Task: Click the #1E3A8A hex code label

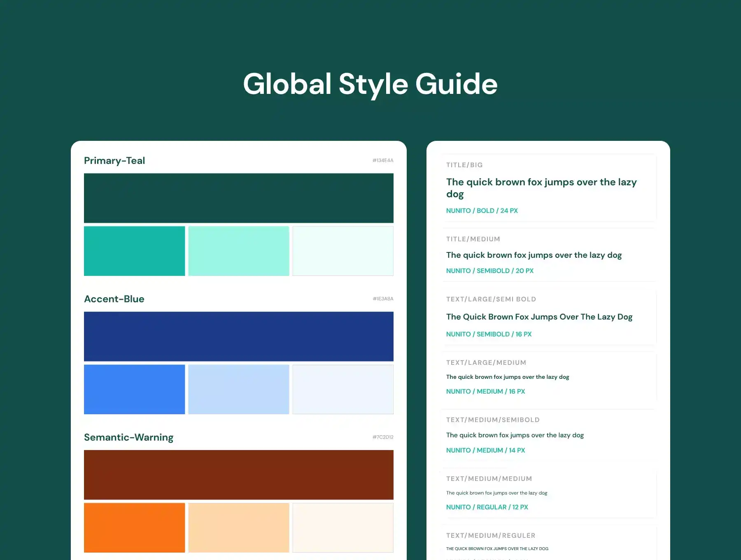Action: coord(383,299)
